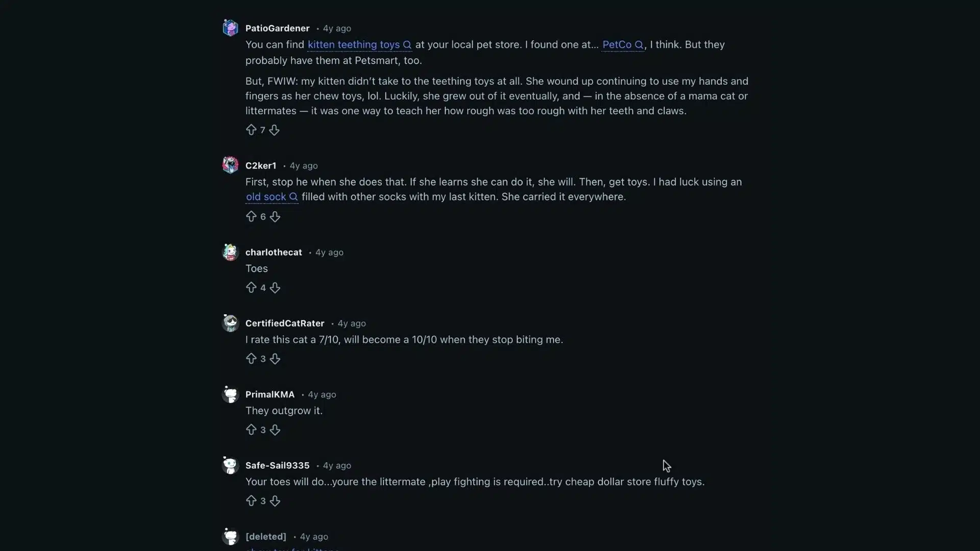Click charlothecat's avatar image
Image resolution: width=980 pixels, height=551 pixels.
[230, 252]
